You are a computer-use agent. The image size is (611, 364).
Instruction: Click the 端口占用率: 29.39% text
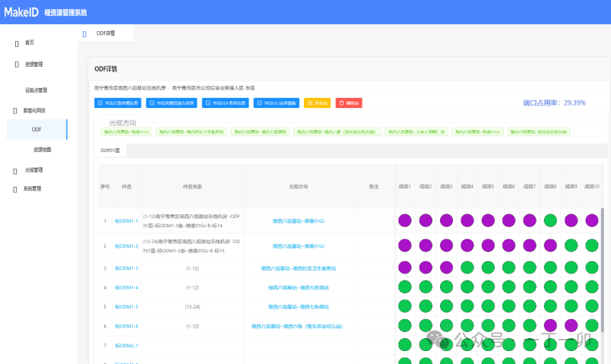coord(555,103)
